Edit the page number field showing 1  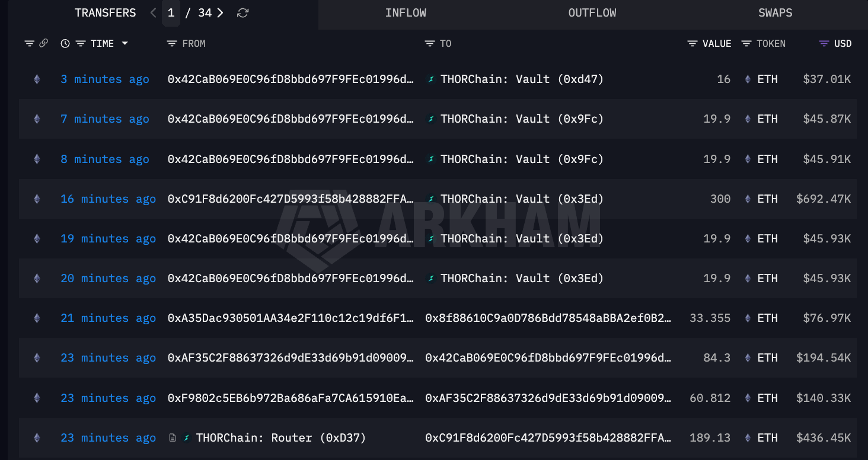[x=171, y=12]
